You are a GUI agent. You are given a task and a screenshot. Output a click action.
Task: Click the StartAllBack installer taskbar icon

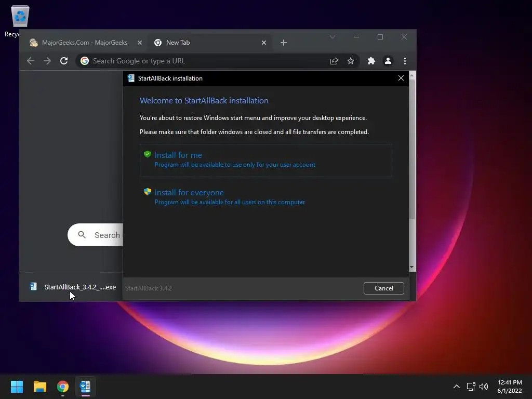point(85,387)
